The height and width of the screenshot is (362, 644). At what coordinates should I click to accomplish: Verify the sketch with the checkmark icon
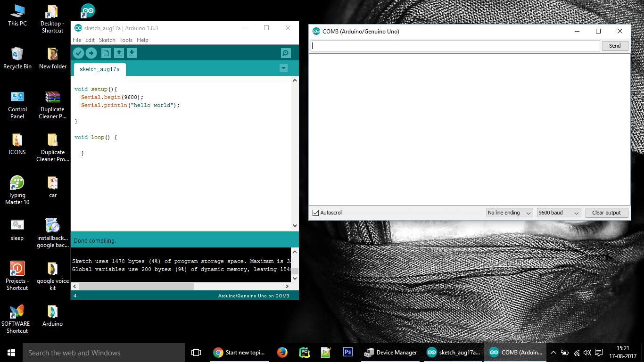78,53
